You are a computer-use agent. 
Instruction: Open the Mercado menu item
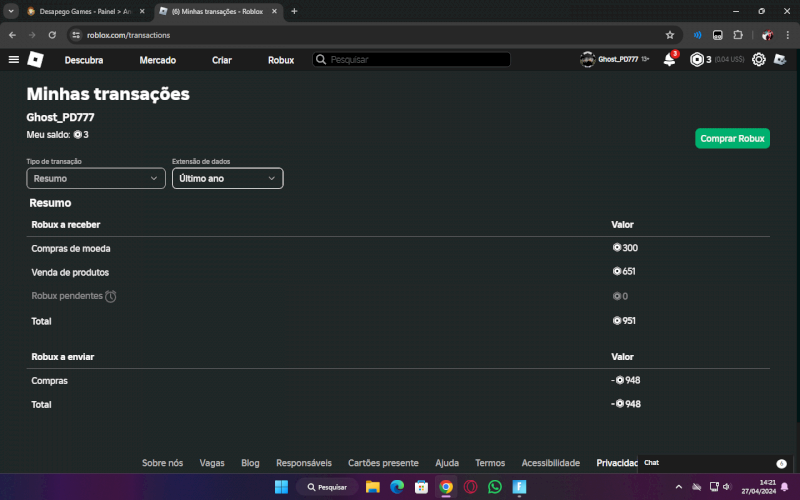click(158, 60)
